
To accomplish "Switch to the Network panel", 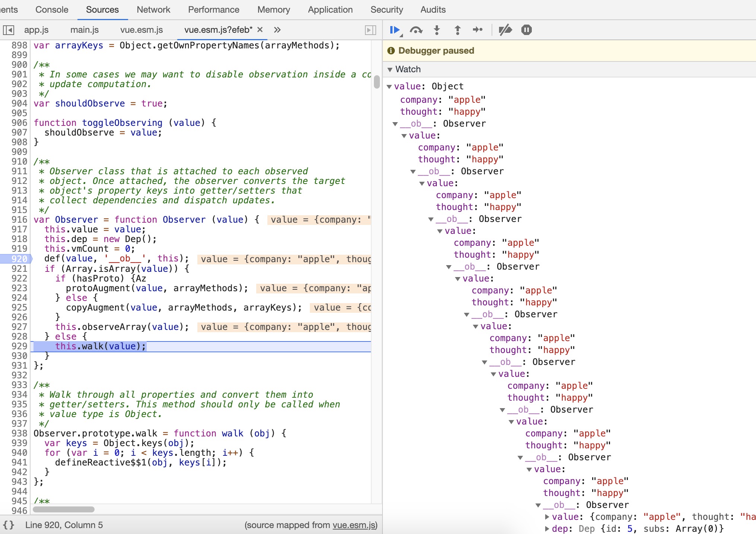I will coord(153,10).
